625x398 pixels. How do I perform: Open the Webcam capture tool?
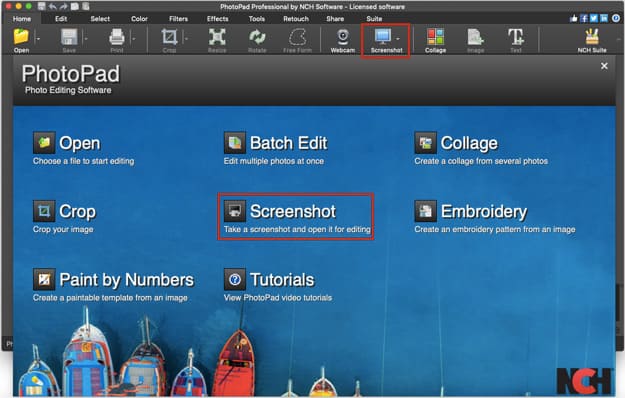click(x=343, y=37)
